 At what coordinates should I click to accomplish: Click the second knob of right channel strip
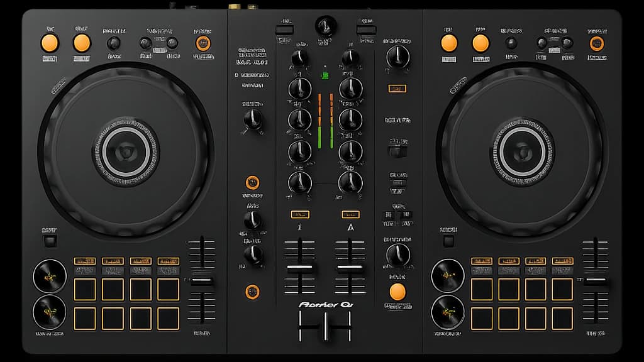tap(350, 88)
